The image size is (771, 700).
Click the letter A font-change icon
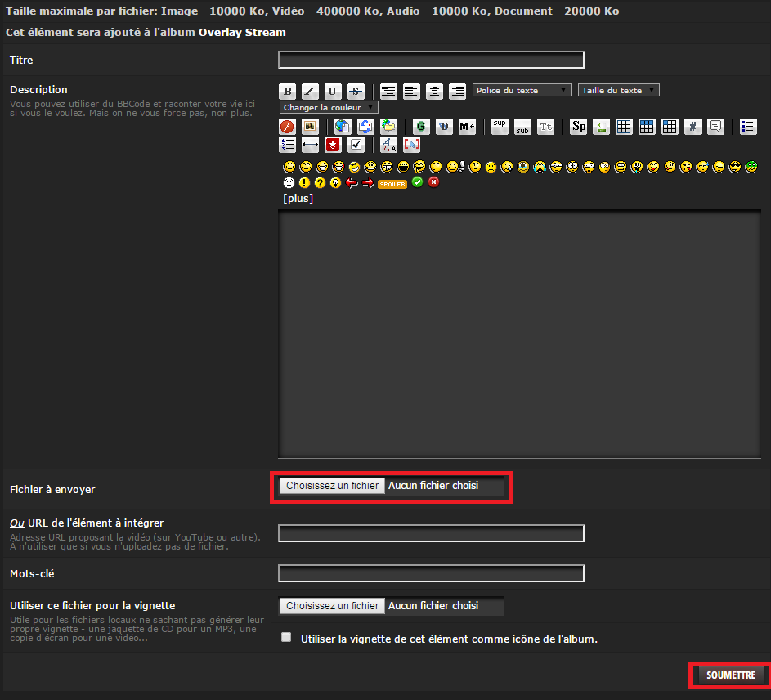pos(388,145)
